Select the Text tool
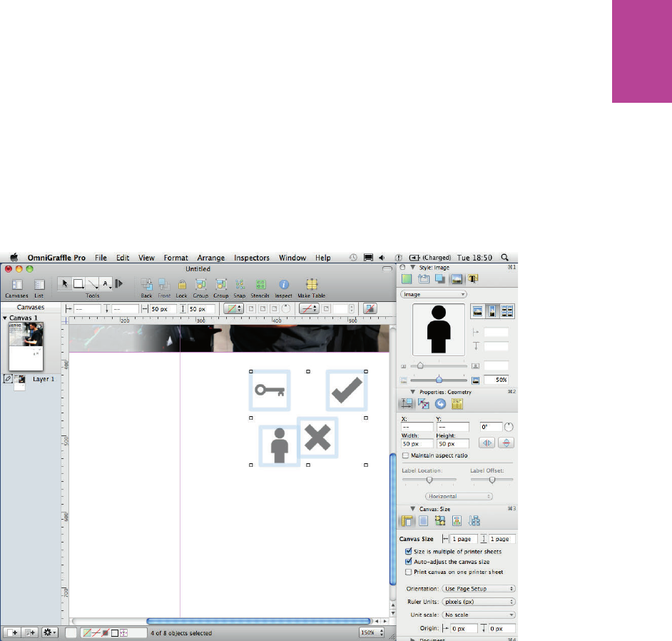The image size is (672, 641). click(x=106, y=284)
